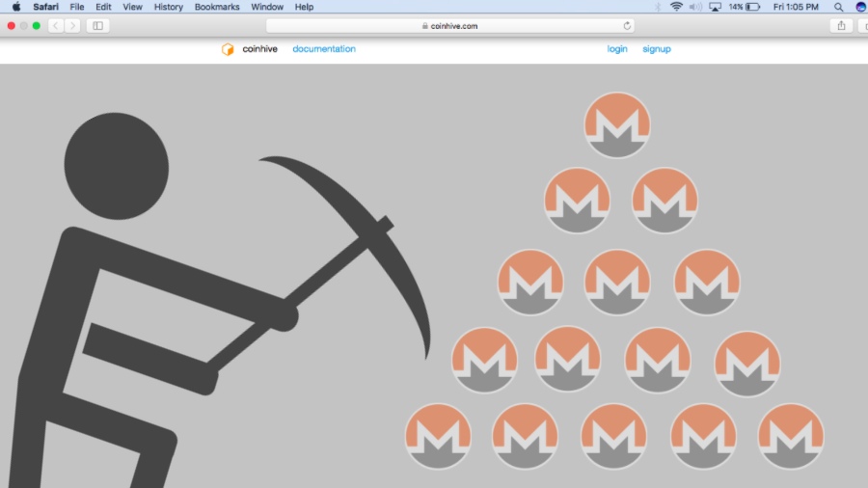
Task: Click the battery status icon
Action: point(753,7)
